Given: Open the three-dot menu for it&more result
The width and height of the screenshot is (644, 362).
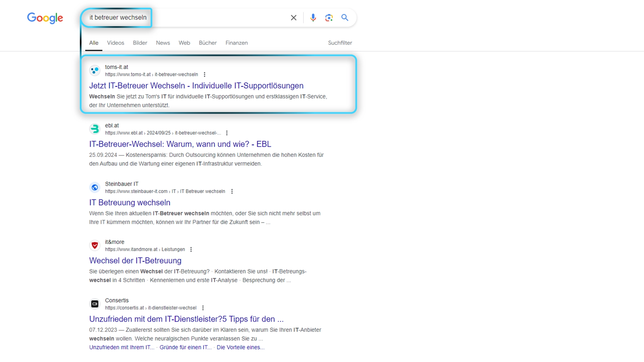Looking at the screenshot, I should [191, 249].
